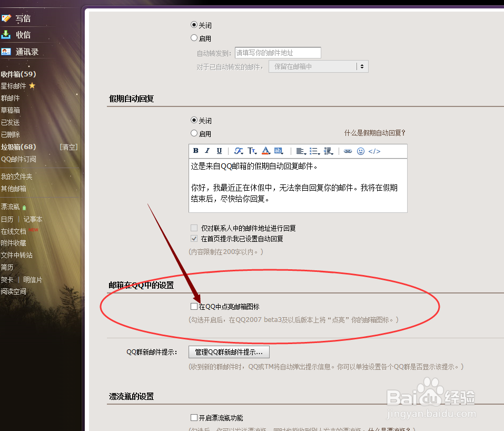Image resolution: width=504 pixels, height=431 pixels.
Task: Open 明信片 in sidebar
Action: coord(33,280)
